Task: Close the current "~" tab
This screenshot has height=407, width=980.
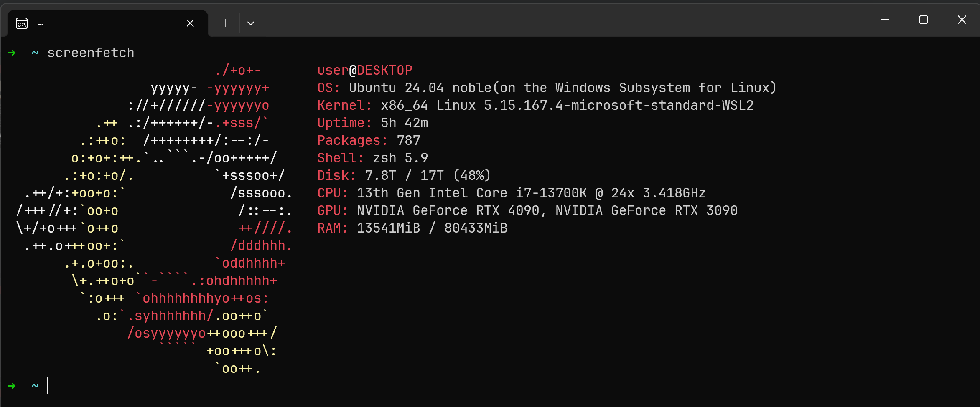Action: point(190,23)
